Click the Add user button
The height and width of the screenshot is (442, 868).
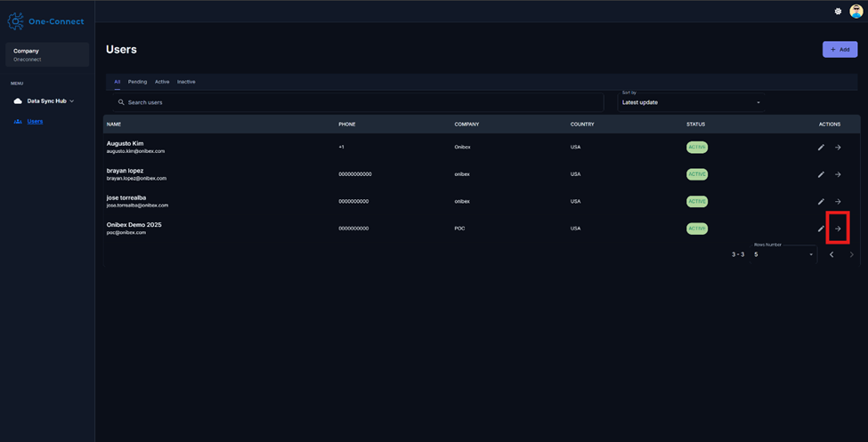[x=840, y=50]
